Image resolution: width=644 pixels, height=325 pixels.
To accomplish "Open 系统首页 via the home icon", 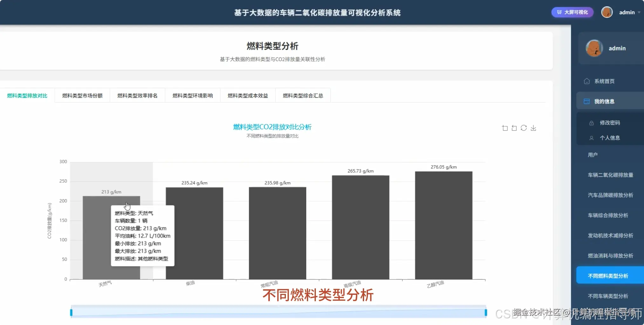I will (586, 81).
